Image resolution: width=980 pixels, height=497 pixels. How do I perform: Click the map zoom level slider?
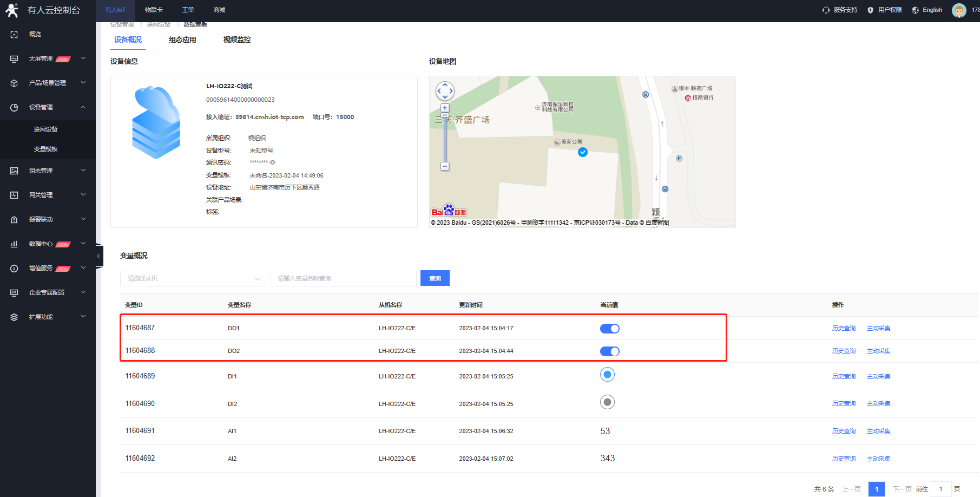pos(445,138)
